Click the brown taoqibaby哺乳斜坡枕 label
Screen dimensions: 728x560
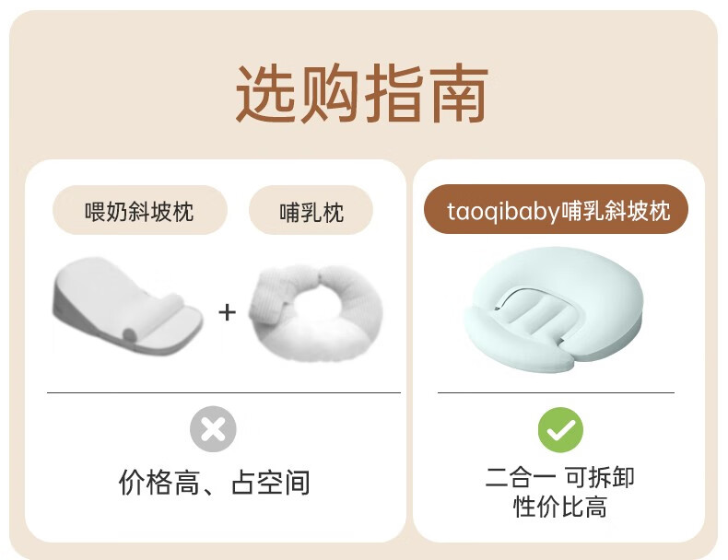click(x=556, y=210)
